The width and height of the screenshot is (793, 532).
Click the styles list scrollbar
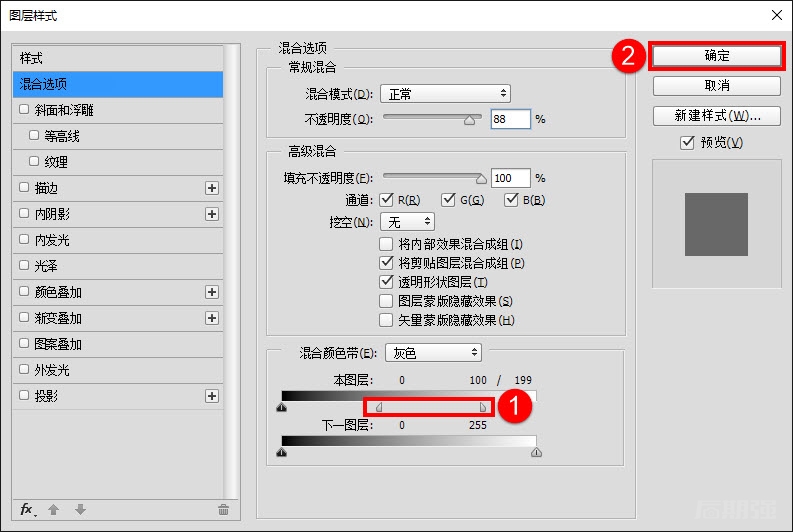(232, 272)
